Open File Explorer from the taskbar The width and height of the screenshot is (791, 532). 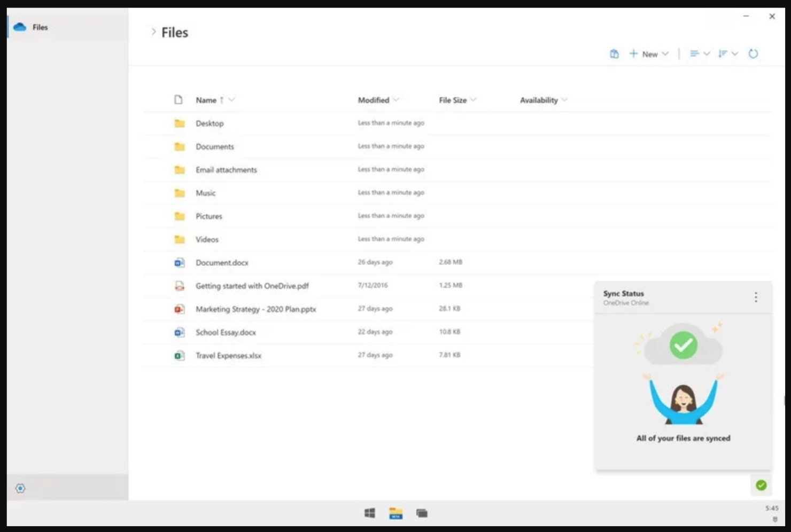pos(395,513)
